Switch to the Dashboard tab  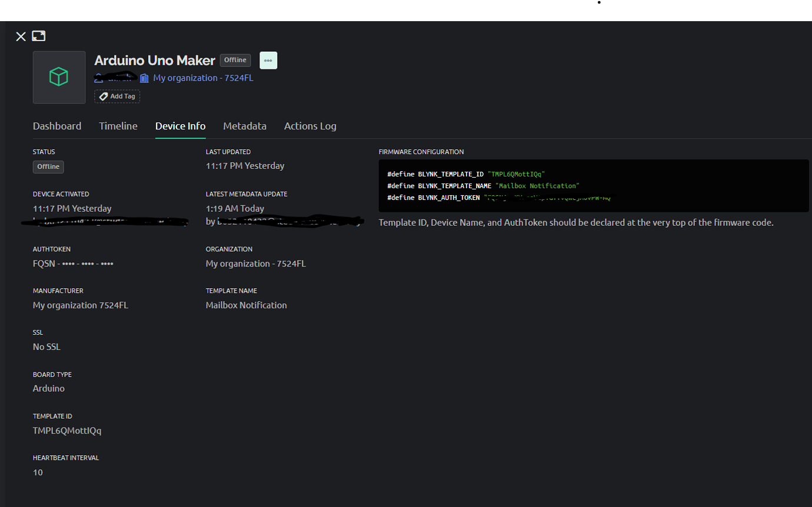click(x=57, y=126)
